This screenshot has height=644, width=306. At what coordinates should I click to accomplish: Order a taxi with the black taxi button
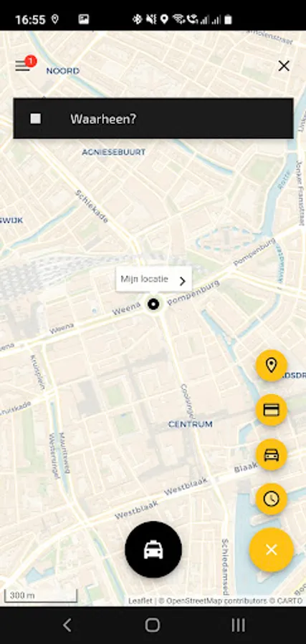153,550
